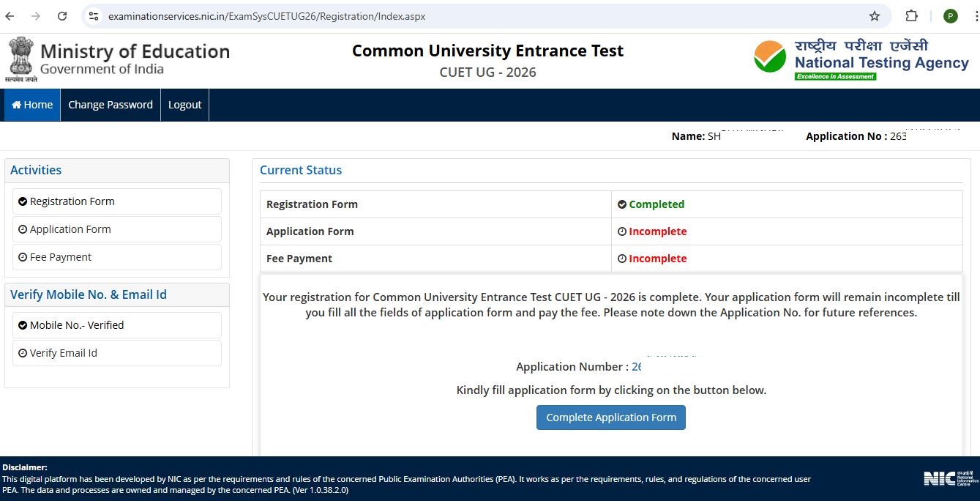The image size is (980, 501).
Task: Click the pending clock icon beside Application Form
Action: coord(23,229)
